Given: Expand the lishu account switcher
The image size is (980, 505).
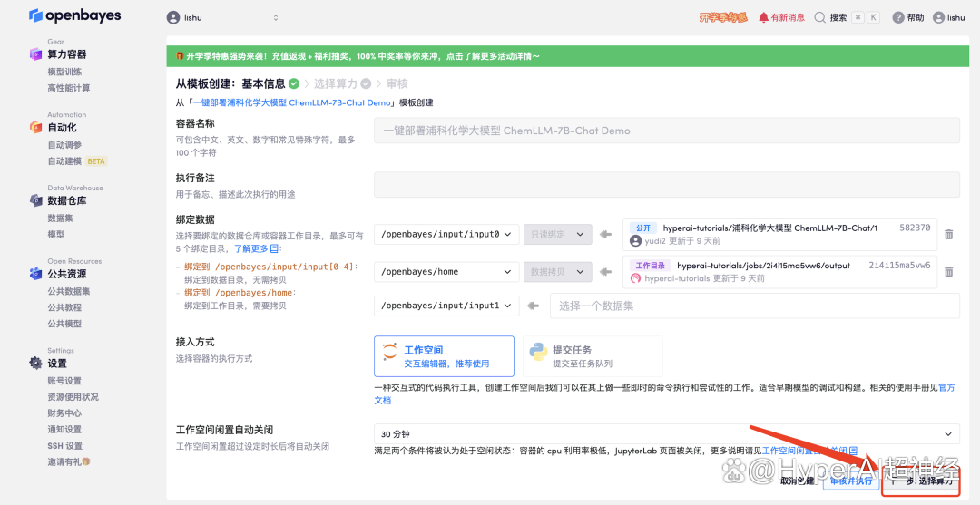Looking at the screenshot, I should tap(222, 17).
